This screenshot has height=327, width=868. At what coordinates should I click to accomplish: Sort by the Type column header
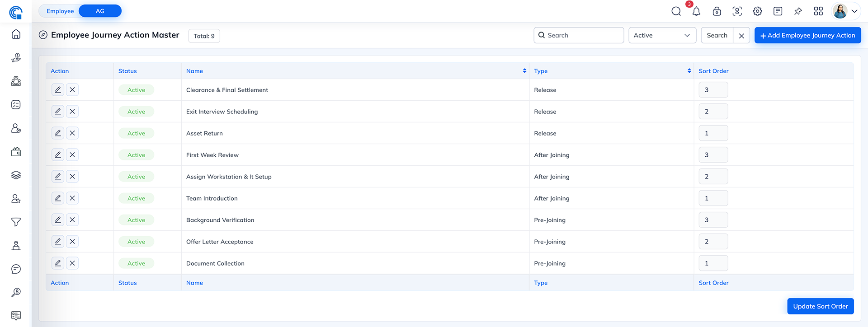689,71
